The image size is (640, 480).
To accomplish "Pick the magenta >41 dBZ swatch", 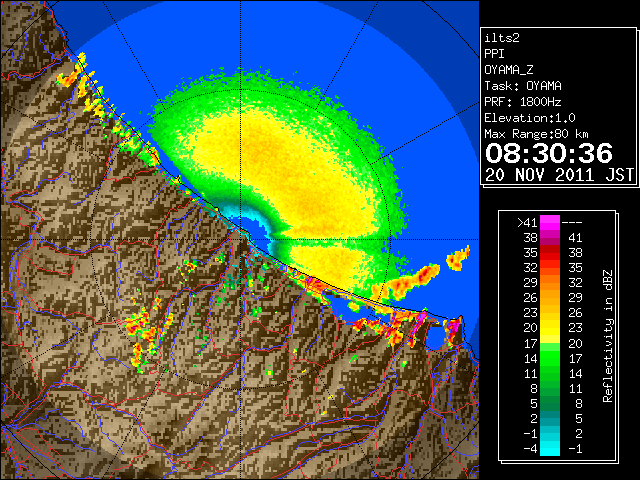I will (x=550, y=222).
